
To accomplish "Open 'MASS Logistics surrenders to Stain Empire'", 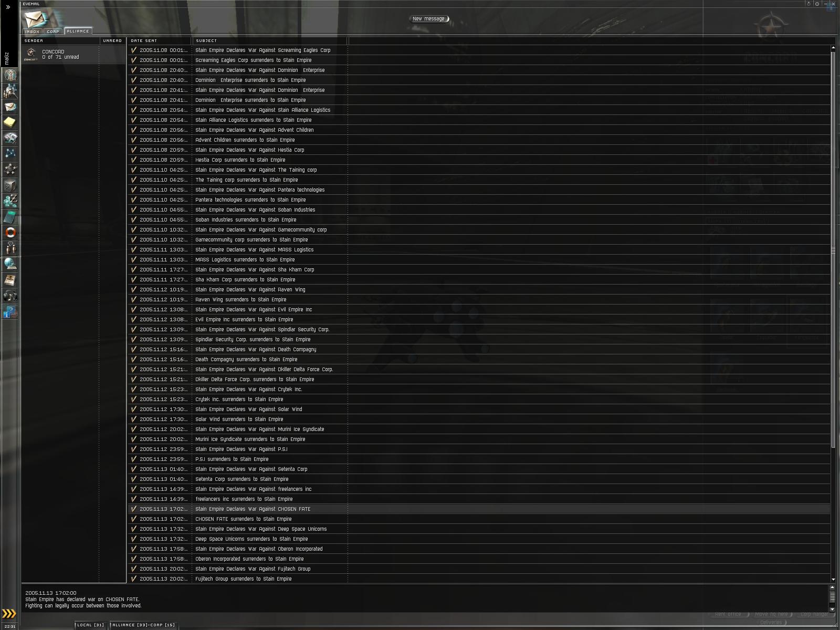I will coord(479,260).
